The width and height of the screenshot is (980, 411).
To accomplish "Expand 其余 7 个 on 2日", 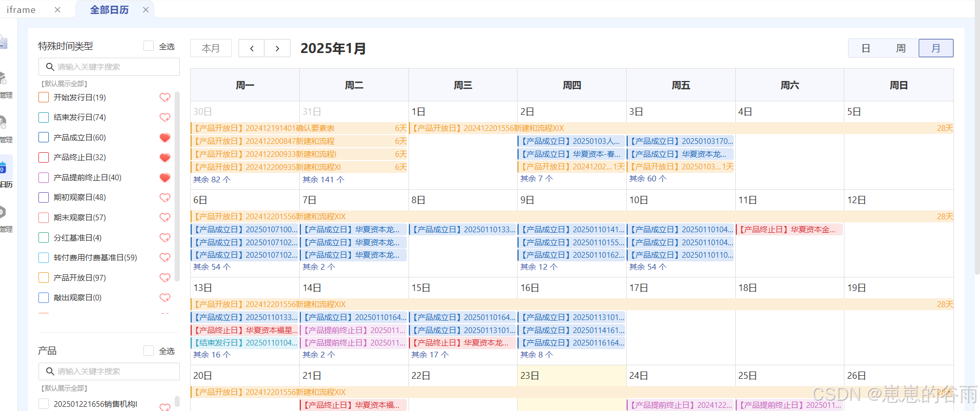I will click(x=537, y=178).
